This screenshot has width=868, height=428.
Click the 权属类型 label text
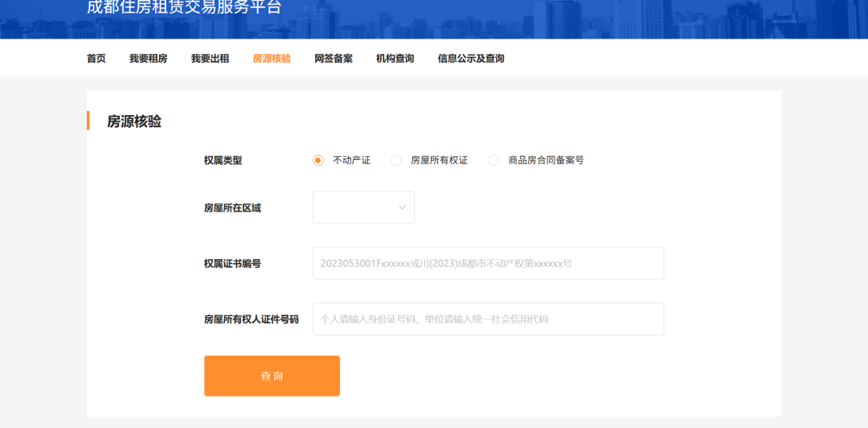tap(223, 161)
